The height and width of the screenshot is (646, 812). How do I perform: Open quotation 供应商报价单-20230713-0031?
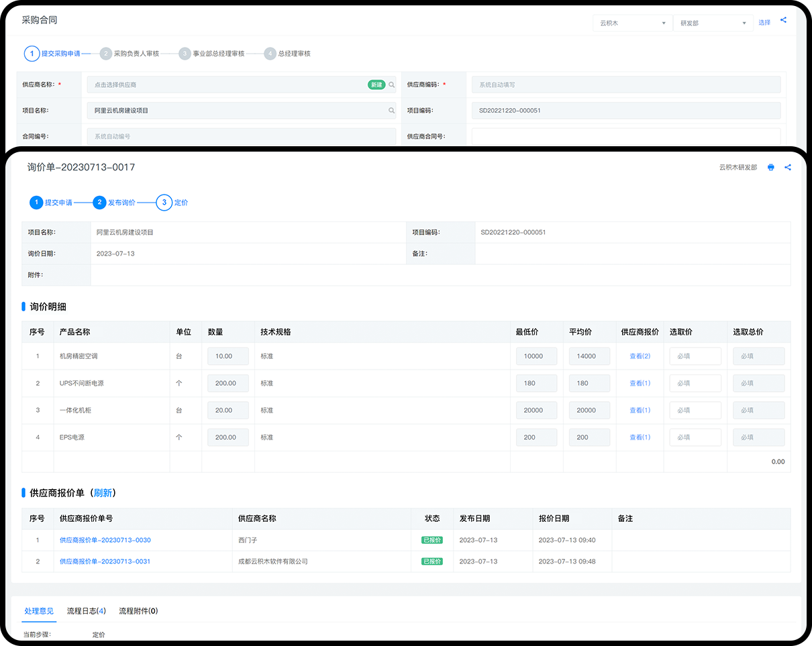point(105,561)
